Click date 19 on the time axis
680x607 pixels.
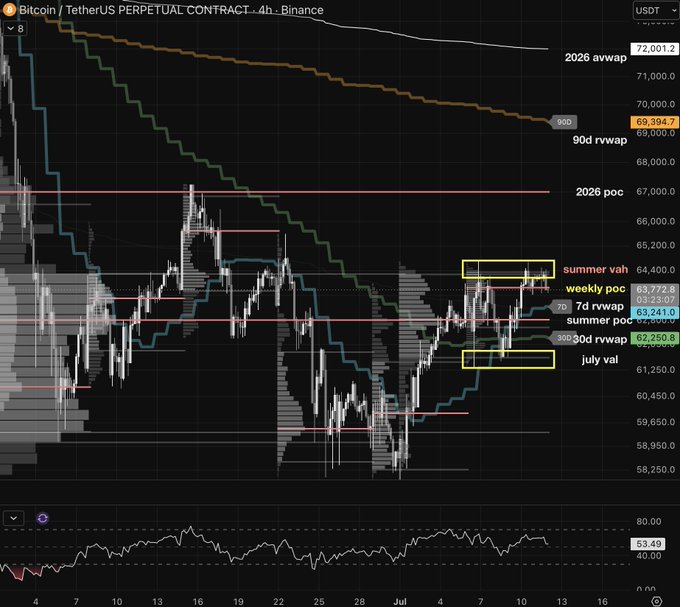coord(238,601)
